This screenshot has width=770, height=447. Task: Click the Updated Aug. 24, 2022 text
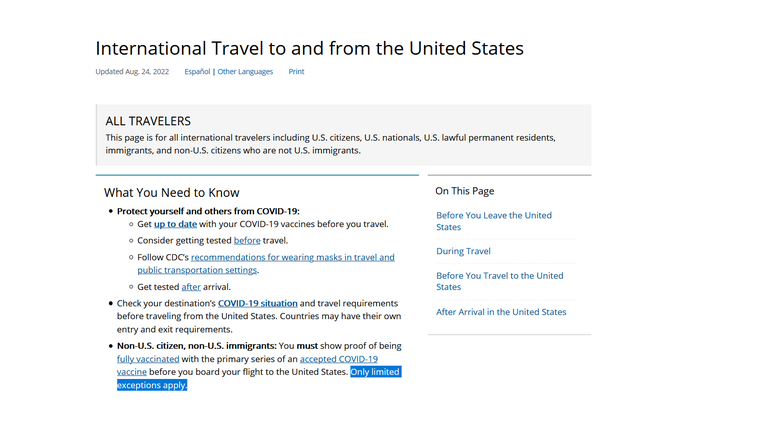coord(132,72)
